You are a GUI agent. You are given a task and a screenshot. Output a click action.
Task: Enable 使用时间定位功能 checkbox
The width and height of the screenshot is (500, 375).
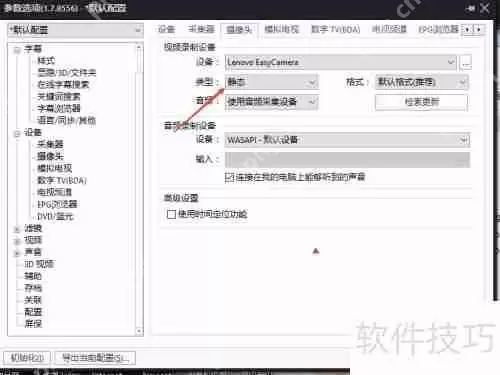pos(171,214)
